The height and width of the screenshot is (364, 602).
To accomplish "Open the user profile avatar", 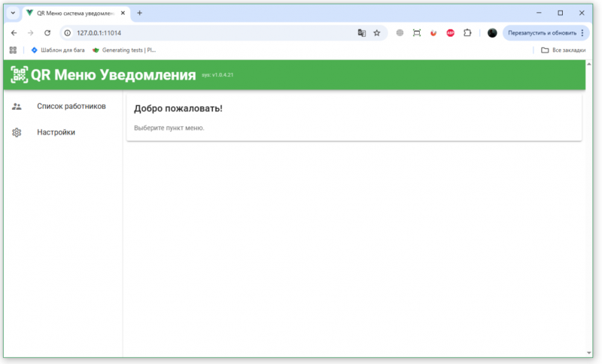I will coord(492,33).
